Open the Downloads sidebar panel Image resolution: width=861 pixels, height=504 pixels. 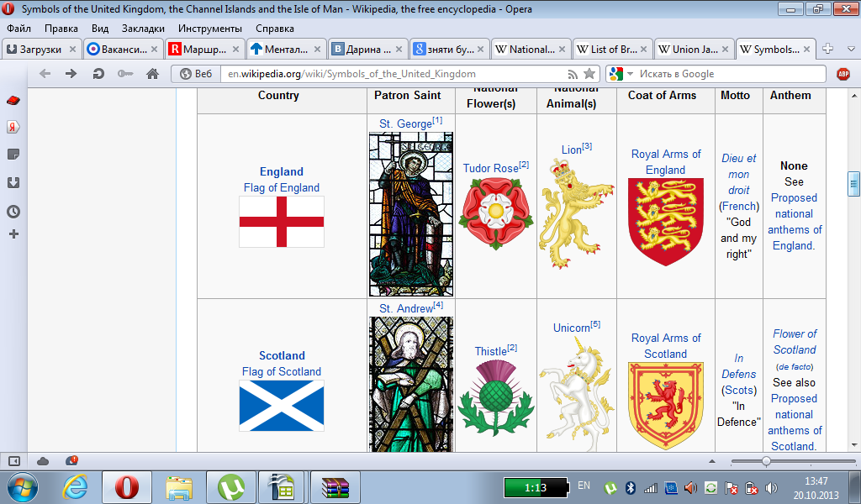(x=13, y=182)
